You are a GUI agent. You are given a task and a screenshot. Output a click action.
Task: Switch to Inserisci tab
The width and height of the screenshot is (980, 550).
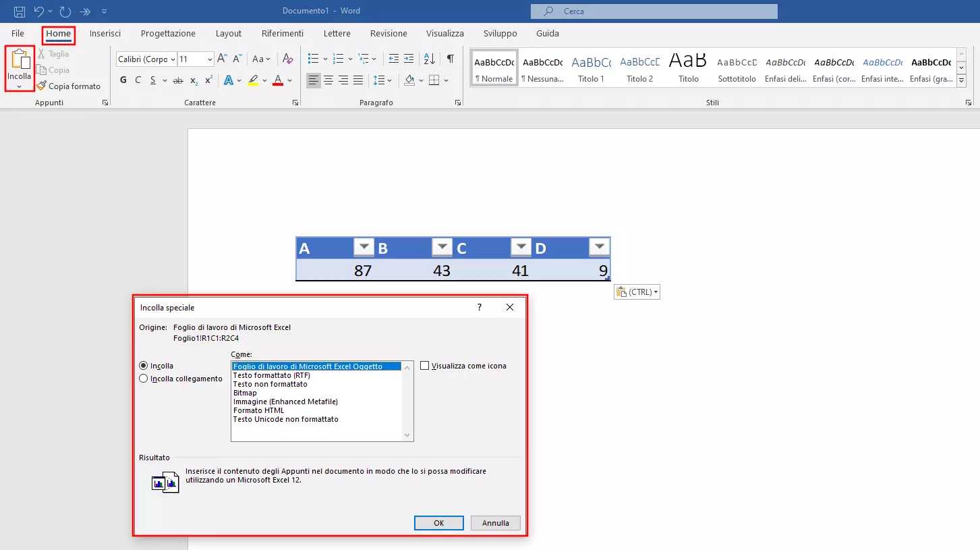[105, 33]
